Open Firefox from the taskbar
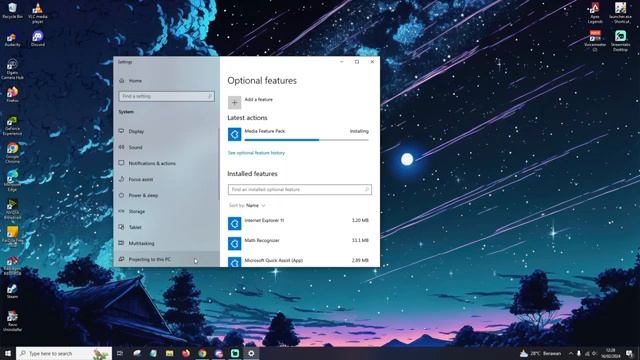Image resolution: width=640 pixels, height=360 pixels. pos(186,353)
